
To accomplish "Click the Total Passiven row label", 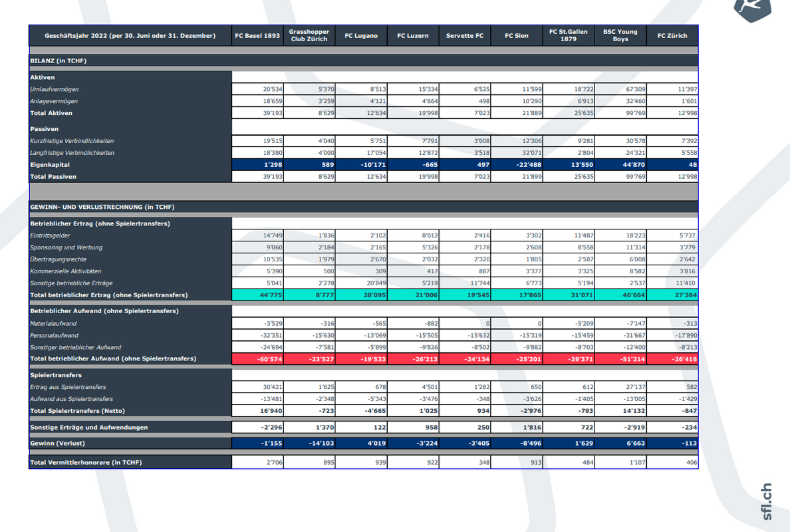I will (53, 177).
